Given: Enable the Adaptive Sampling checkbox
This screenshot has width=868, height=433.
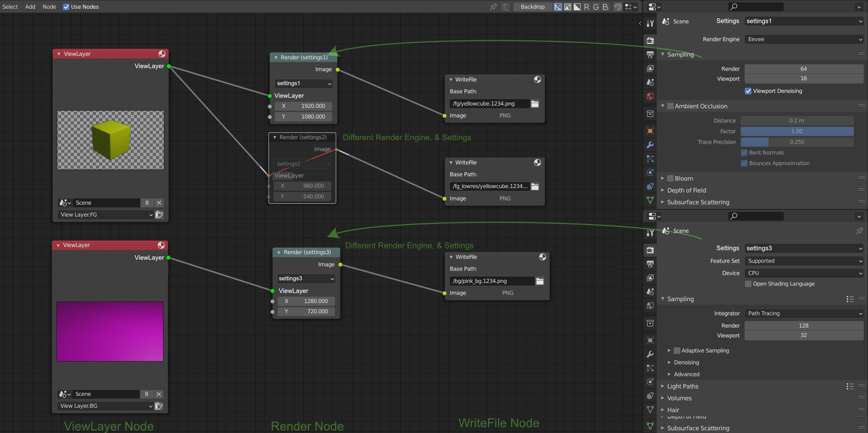Looking at the screenshot, I should click(x=677, y=350).
